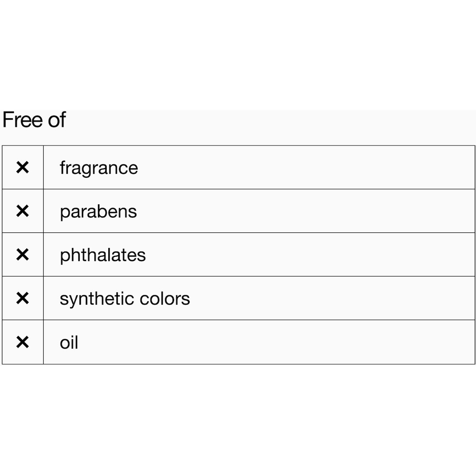Select the X icon in phthalates row
The image size is (476, 476).
tap(23, 255)
